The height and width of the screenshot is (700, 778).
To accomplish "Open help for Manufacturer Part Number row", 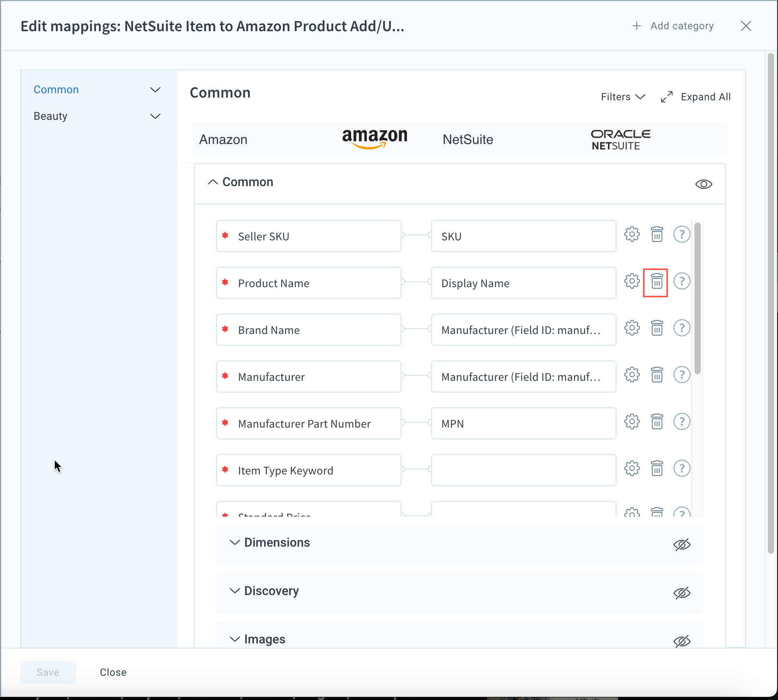I will point(682,422).
